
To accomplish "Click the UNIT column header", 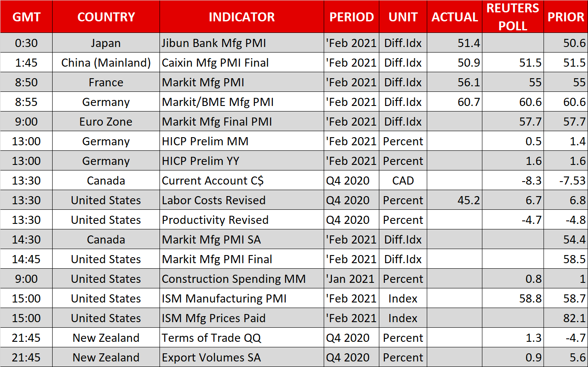I will [x=403, y=17].
